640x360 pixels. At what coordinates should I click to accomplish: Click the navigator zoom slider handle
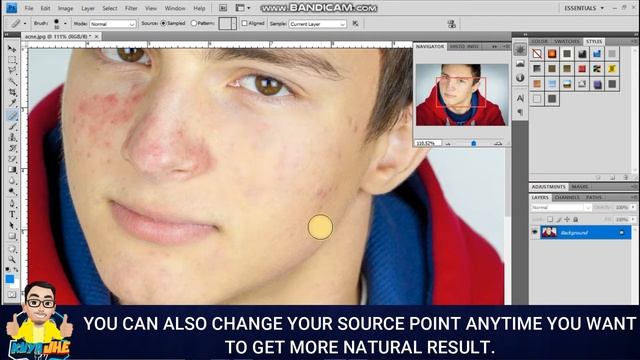pos(473,143)
